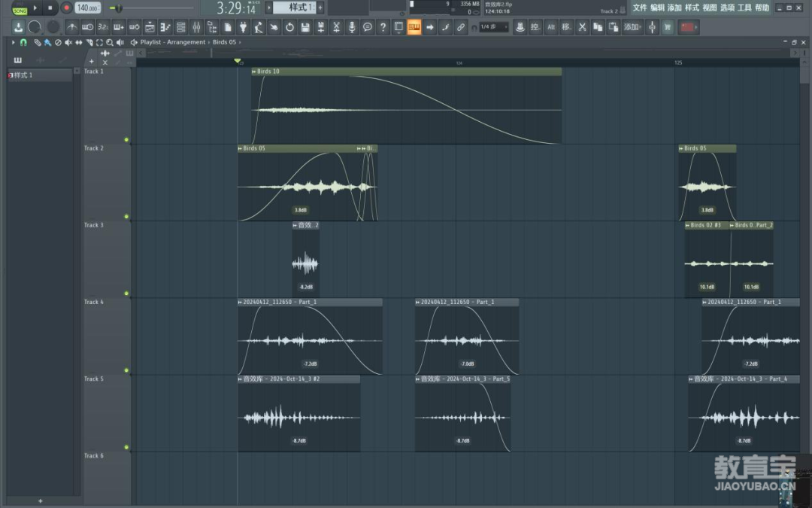812x508 pixels.
Task: Click the question mark help icon
Action: (383, 27)
